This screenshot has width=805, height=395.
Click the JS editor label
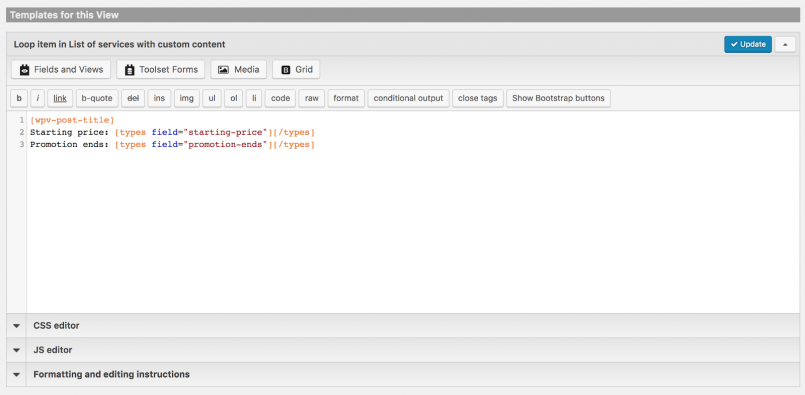[52, 350]
